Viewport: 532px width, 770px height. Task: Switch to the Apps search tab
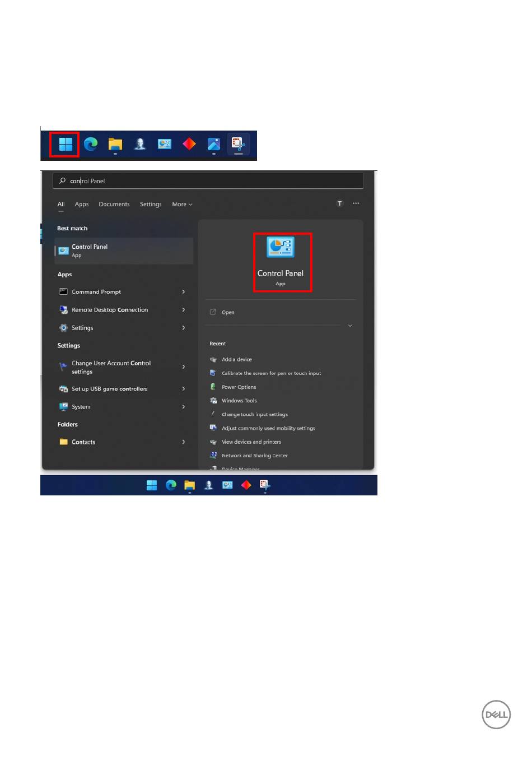pyautogui.click(x=82, y=205)
